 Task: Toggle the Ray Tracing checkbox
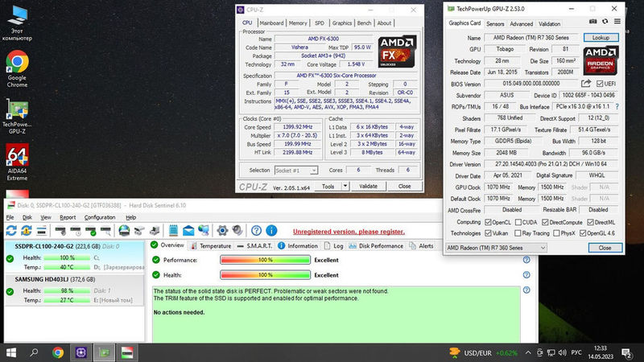pyautogui.click(x=518, y=233)
